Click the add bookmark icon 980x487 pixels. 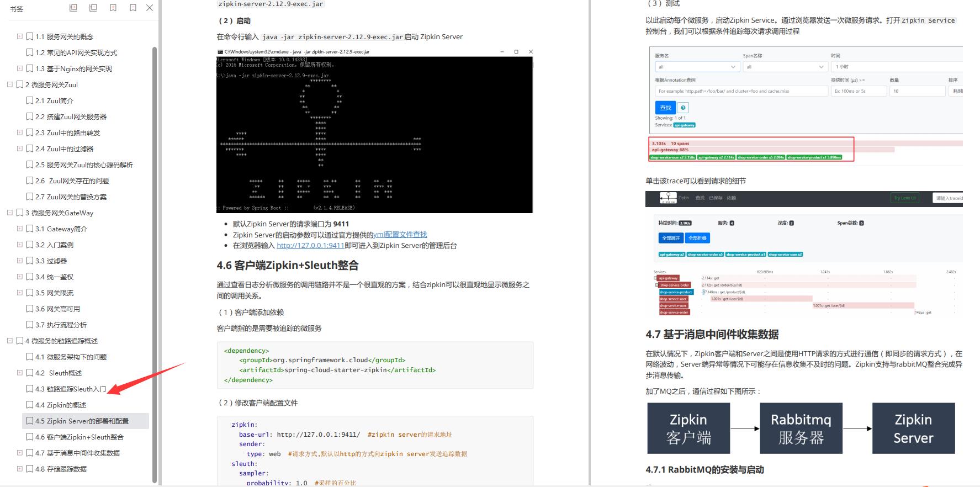coord(113,8)
